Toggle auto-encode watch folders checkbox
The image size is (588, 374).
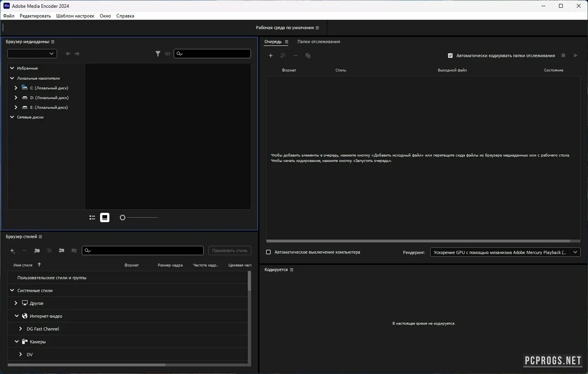pos(450,56)
